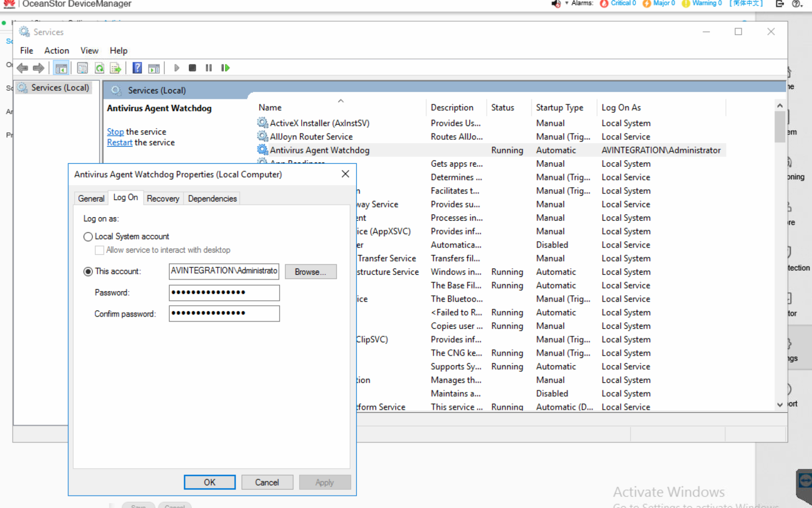Tick Allow service to interact with desktop
The image size is (812, 508).
point(99,250)
